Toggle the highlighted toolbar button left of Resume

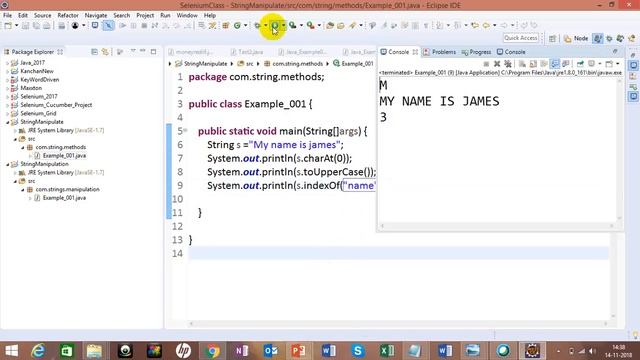coord(109,26)
